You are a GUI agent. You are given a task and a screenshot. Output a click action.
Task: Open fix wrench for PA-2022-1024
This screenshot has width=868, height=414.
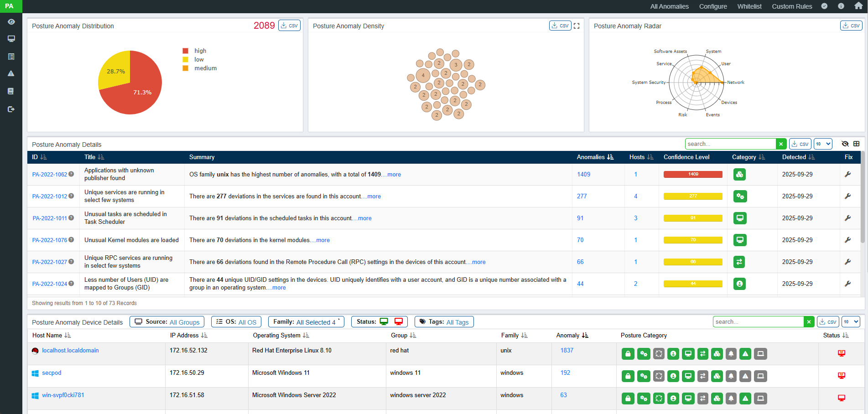(x=848, y=284)
